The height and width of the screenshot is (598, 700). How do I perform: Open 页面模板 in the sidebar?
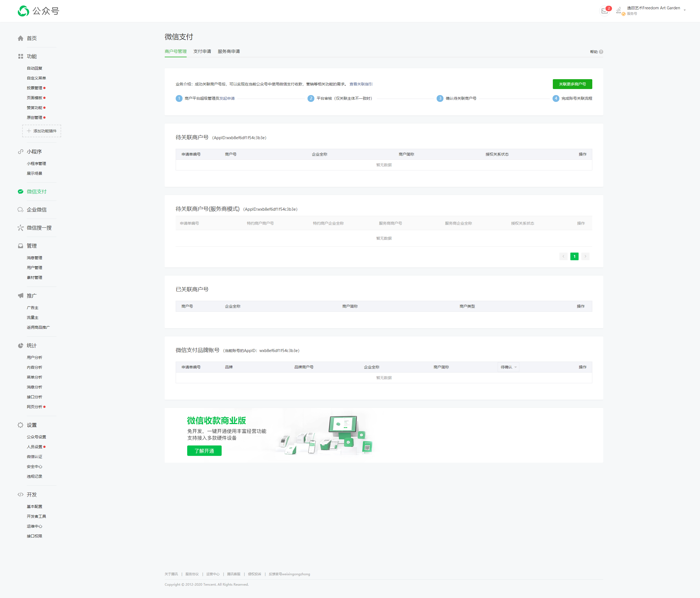(x=35, y=98)
